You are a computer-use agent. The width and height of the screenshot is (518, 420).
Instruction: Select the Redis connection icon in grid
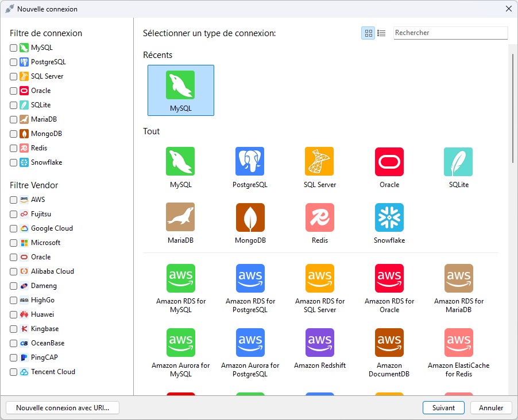[x=320, y=217]
